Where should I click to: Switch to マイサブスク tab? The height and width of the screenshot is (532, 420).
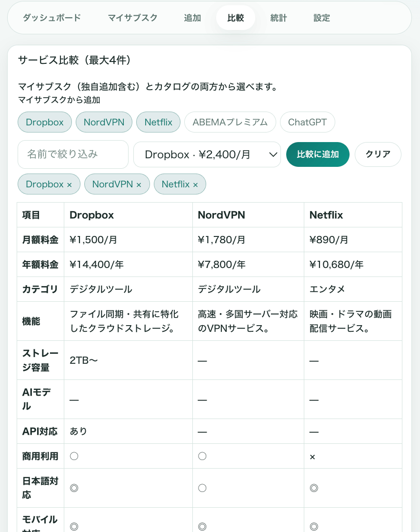[x=132, y=18]
